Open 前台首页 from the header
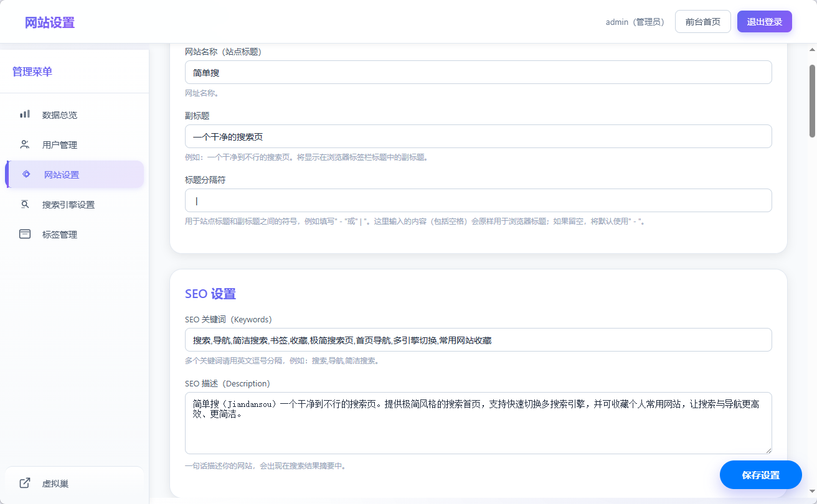 [702, 21]
